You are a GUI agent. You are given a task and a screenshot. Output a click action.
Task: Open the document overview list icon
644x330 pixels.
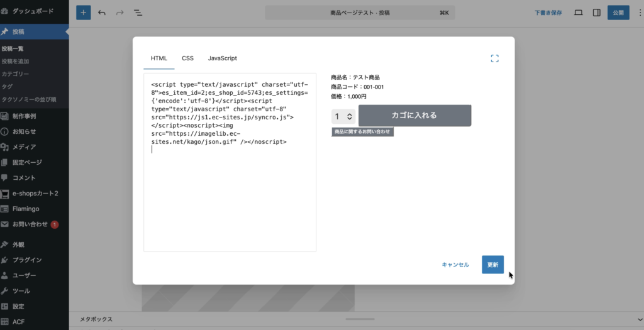point(138,13)
